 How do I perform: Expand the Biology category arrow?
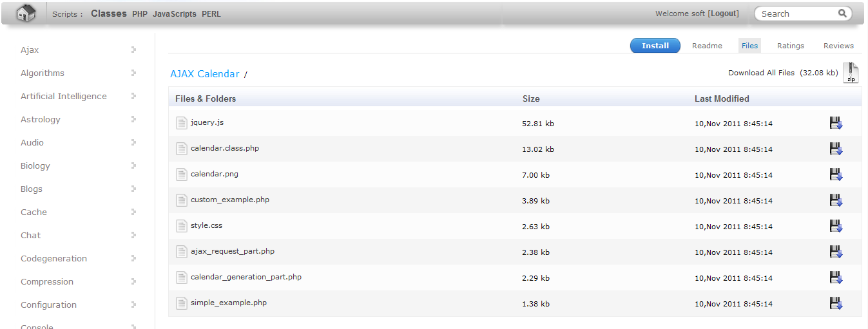pyautogui.click(x=133, y=165)
